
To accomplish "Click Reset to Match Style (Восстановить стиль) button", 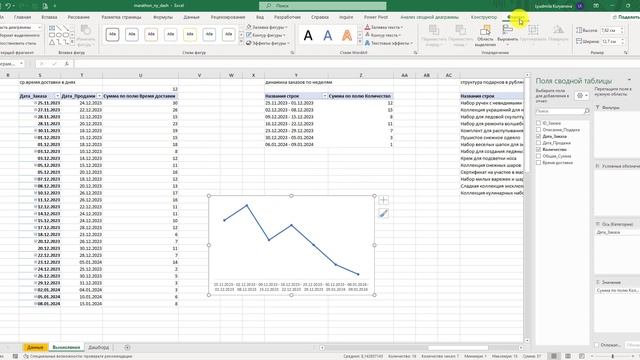I will tap(18, 43).
